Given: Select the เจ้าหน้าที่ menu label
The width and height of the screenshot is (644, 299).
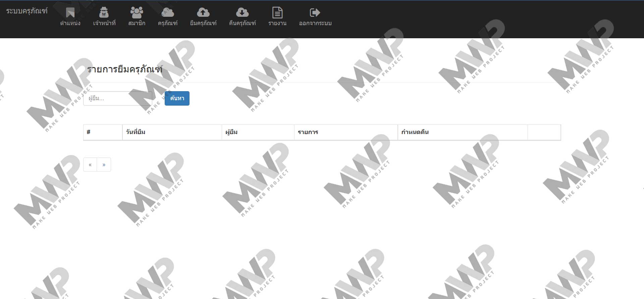Looking at the screenshot, I should (x=104, y=23).
